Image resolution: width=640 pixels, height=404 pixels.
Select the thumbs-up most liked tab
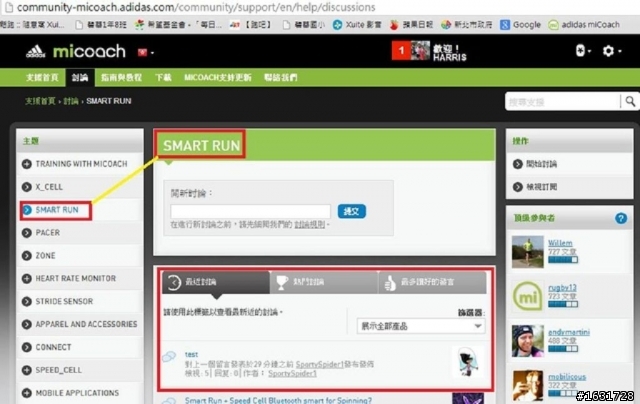[x=432, y=282]
